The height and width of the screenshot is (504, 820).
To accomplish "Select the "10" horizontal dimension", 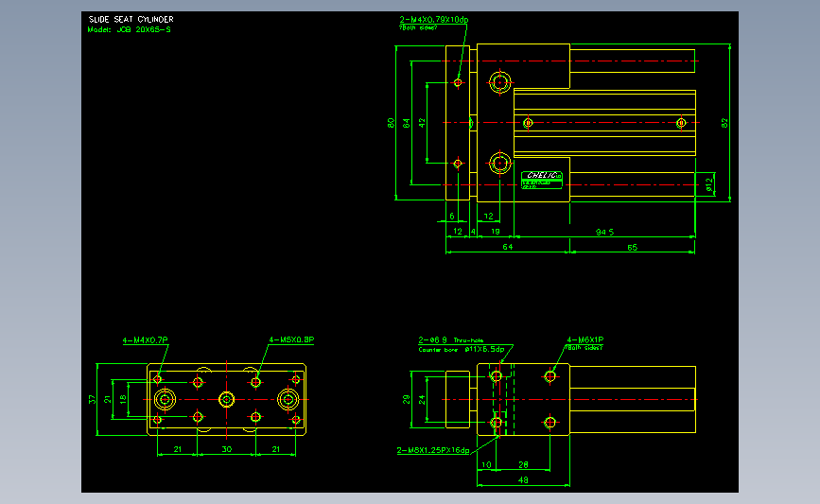I will [486, 465].
